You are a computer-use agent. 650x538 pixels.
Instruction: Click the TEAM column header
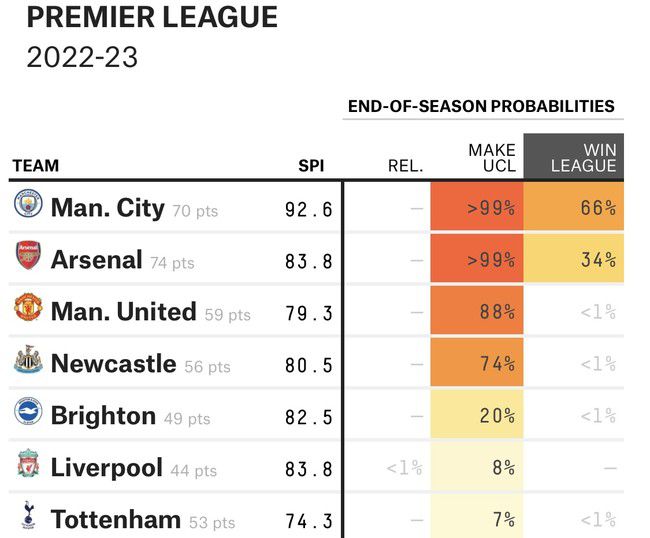tap(35, 166)
